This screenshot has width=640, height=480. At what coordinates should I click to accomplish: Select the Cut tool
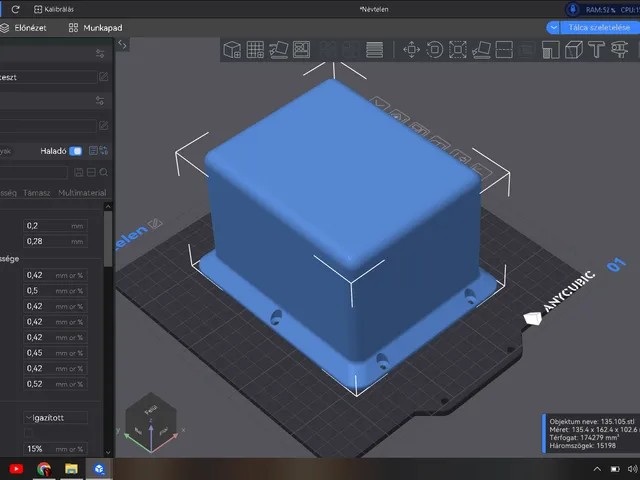[504, 50]
